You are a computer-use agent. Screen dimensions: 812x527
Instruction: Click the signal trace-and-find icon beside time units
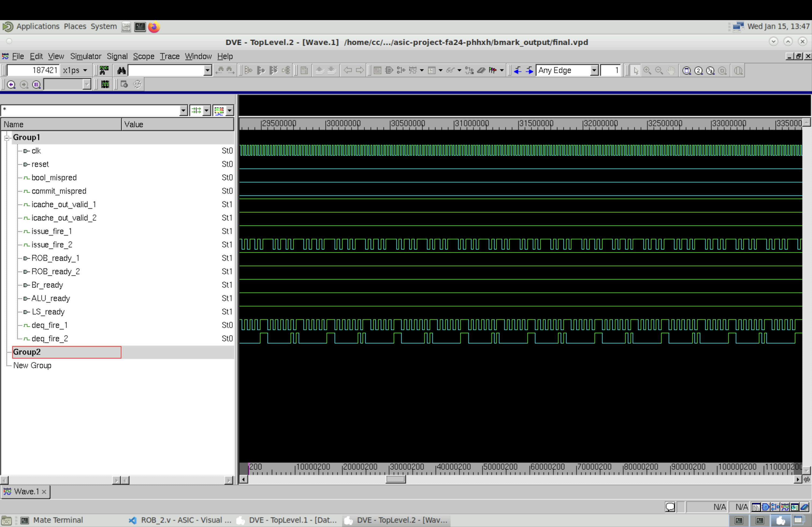(104, 71)
